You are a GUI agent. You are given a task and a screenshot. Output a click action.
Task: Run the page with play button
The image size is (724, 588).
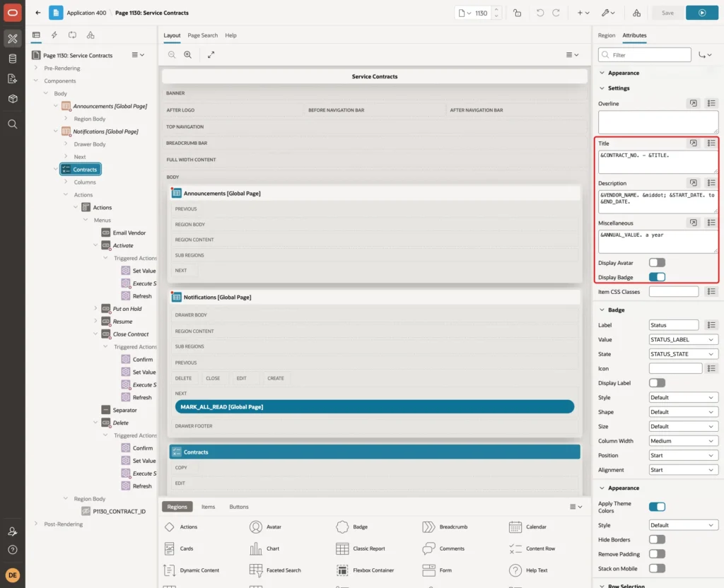click(701, 13)
